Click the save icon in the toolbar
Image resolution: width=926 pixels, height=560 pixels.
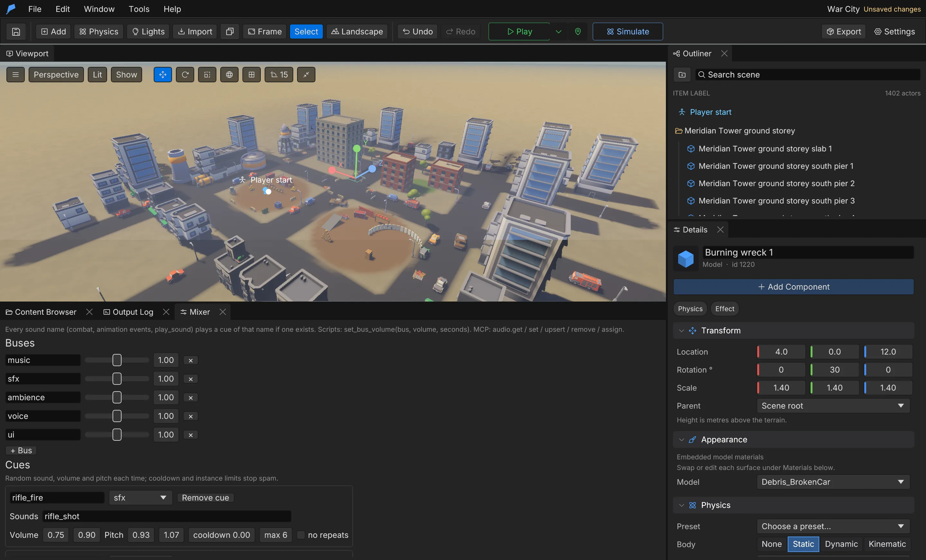pos(16,32)
